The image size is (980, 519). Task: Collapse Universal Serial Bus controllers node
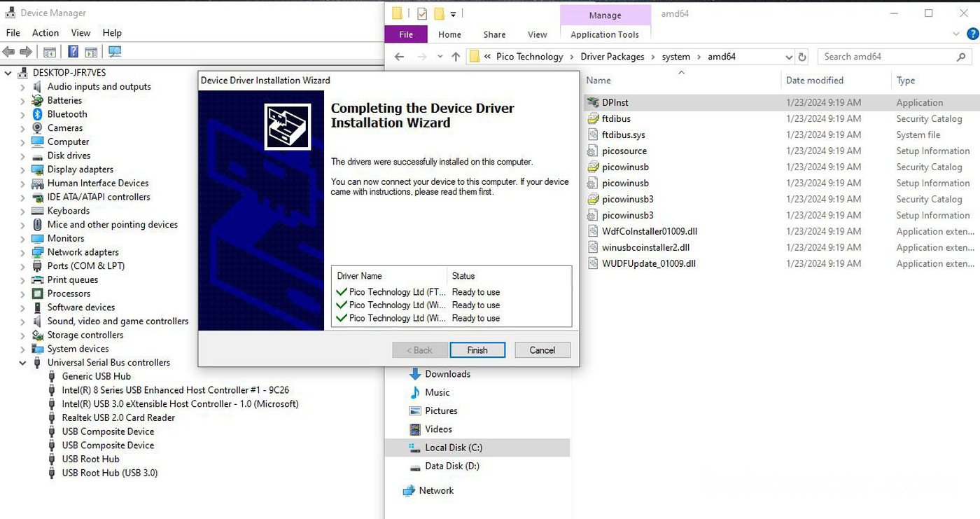tap(22, 363)
